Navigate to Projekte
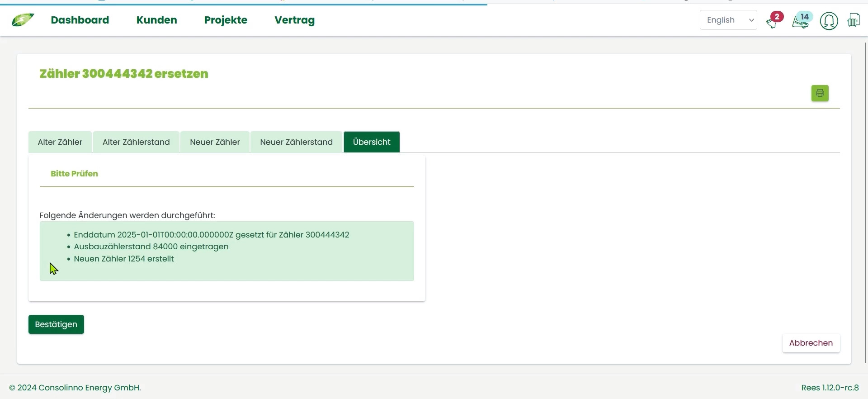 click(226, 20)
